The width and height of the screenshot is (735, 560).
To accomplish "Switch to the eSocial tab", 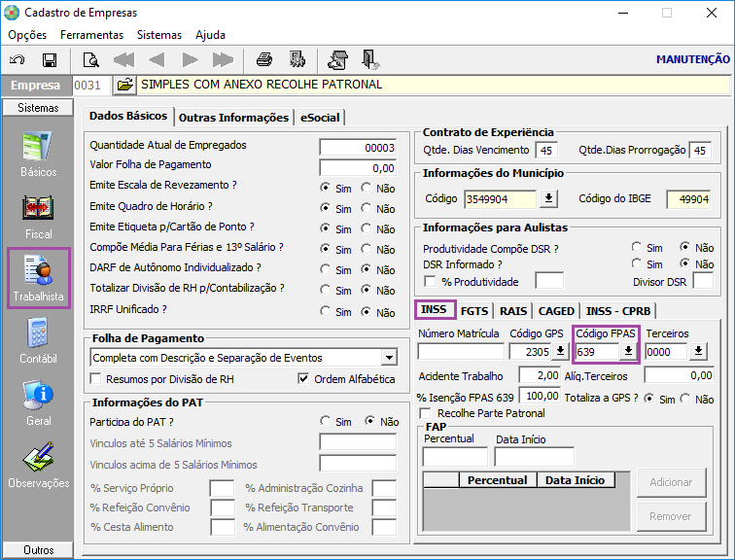I will point(320,117).
